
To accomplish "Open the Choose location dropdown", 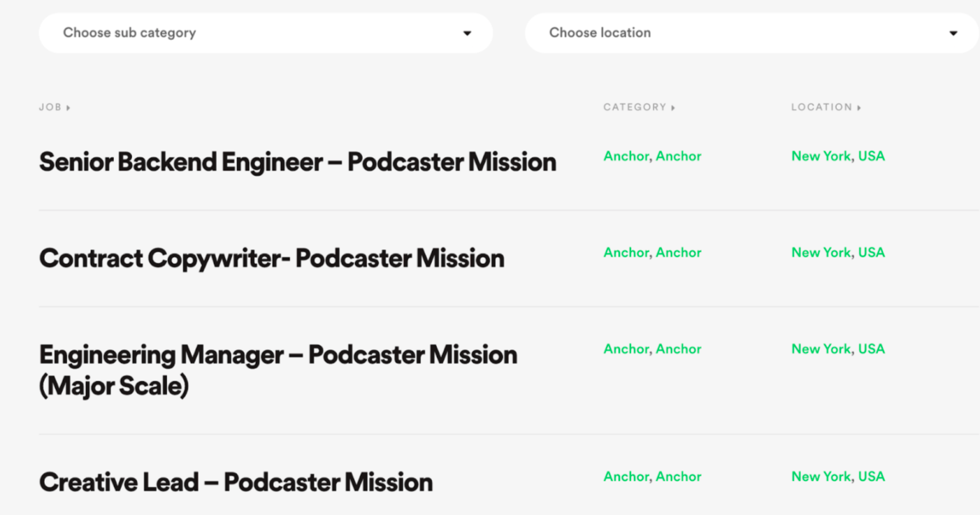I will [x=752, y=33].
